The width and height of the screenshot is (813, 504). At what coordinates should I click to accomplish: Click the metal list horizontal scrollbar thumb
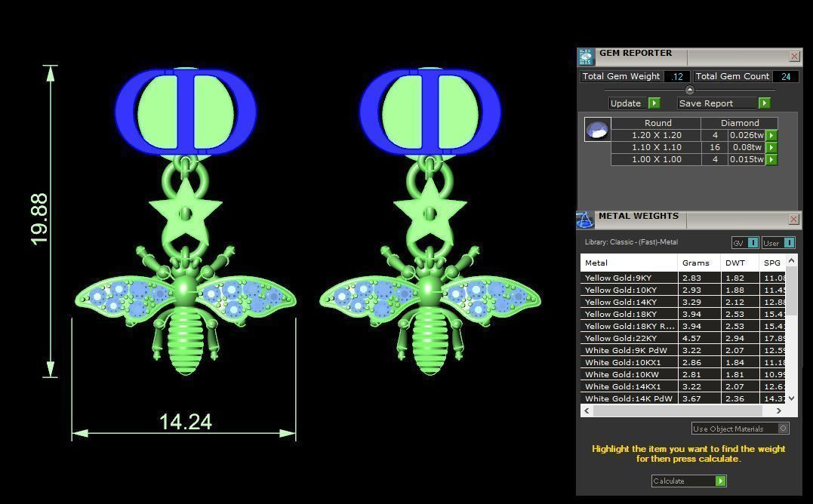678,410
